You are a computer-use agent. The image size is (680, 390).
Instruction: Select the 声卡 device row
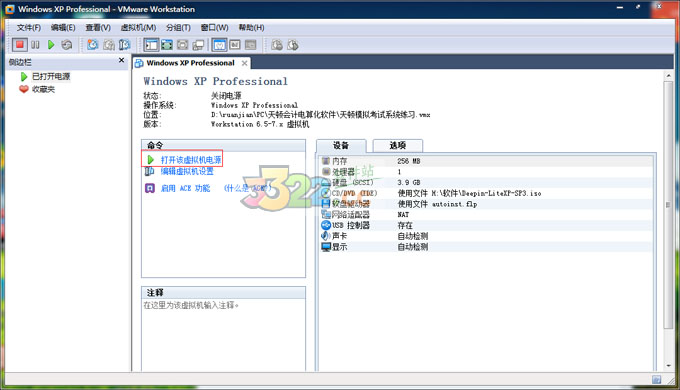(x=486, y=236)
